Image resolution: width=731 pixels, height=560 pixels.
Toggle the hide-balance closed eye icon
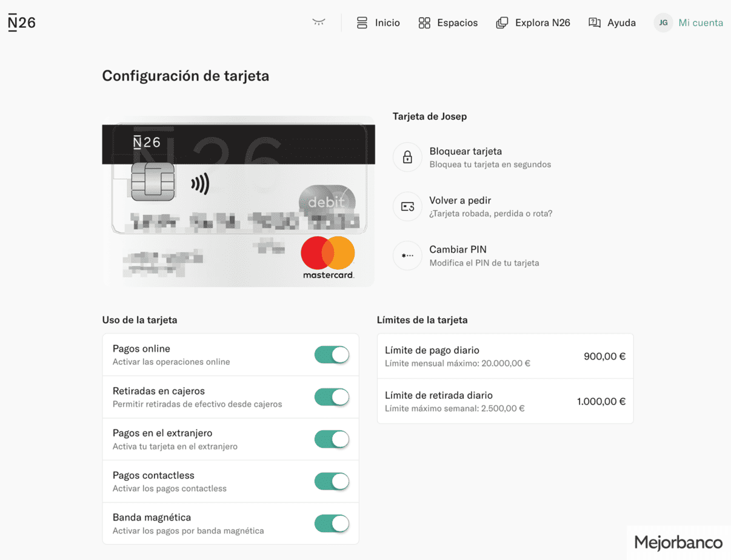(319, 22)
